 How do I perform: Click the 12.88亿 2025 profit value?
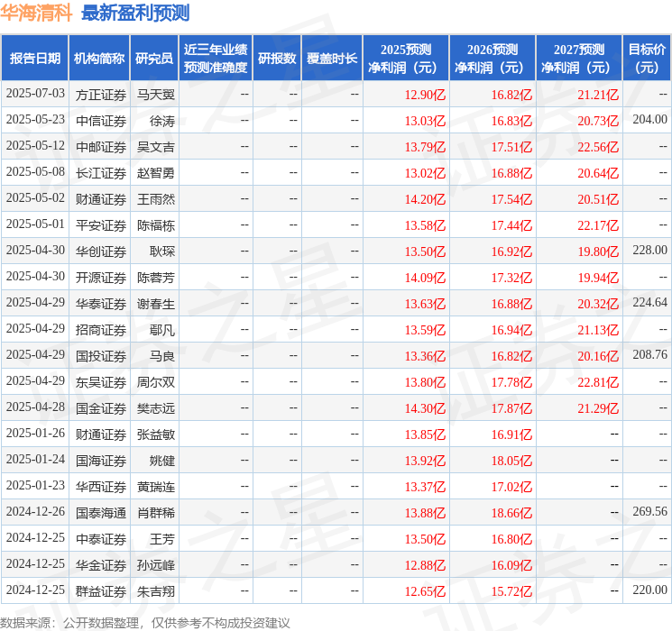pos(425,565)
